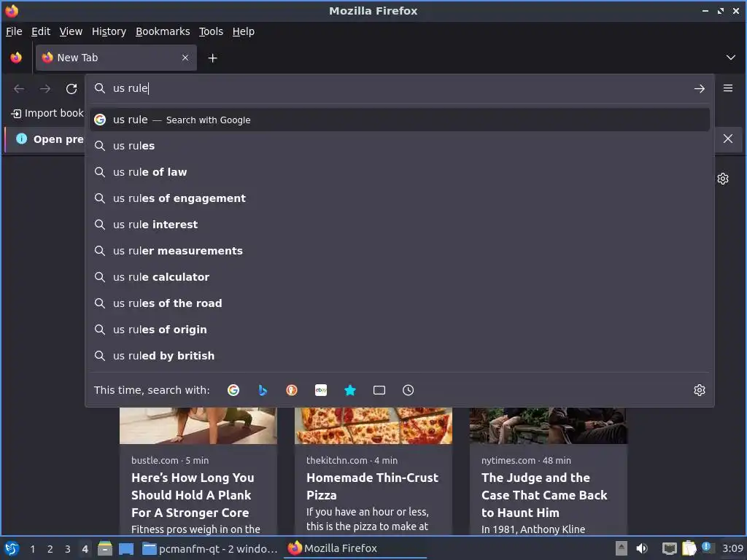Click the removable media eject tray icon
The image size is (747, 560).
tap(622, 548)
